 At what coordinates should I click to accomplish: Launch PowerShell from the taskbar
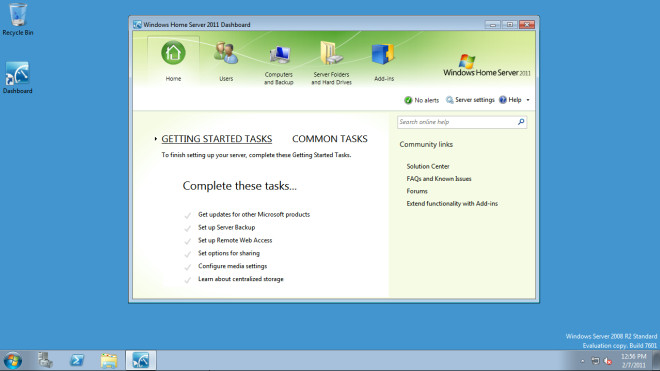tap(77, 360)
